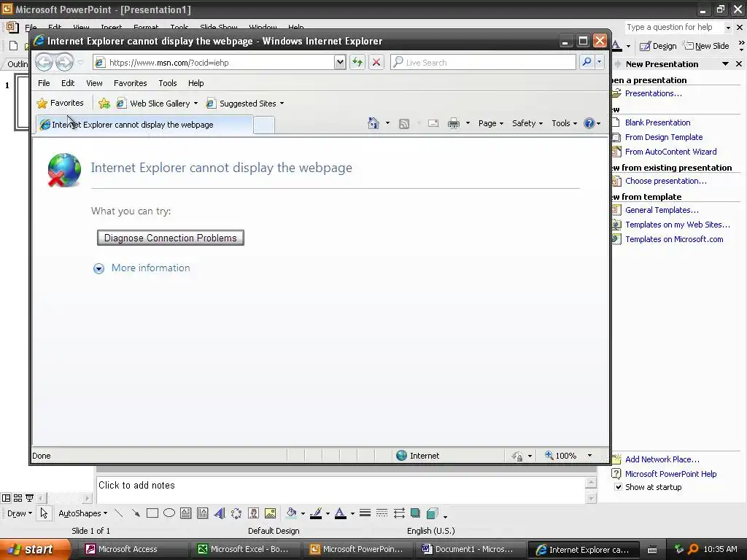Image resolution: width=747 pixels, height=560 pixels.
Task: Open the Page dropdown menu
Action: pos(491,123)
